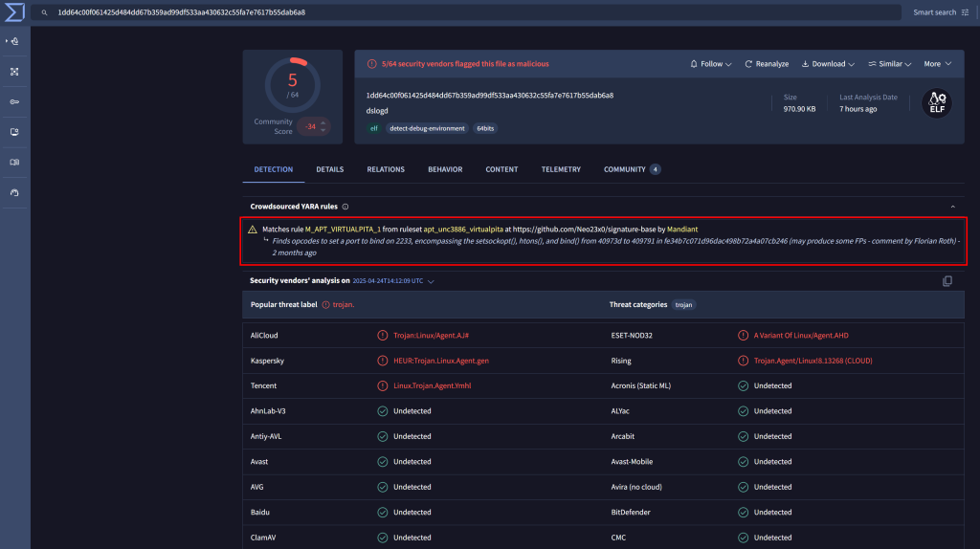Viewport: 980px width, 549px height.
Task: Open the graph icon in sidebar
Action: [14, 72]
